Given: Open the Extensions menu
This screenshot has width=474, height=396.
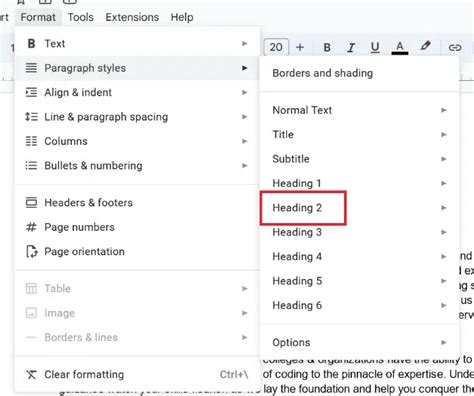Looking at the screenshot, I should point(132,17).
